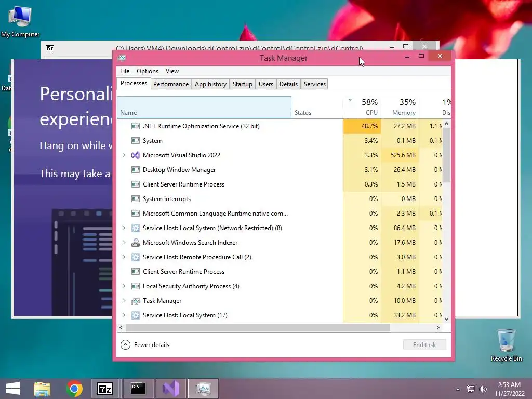Screen dimensions: 532x399
Task: Switch to 7-Zip on the taskbar
Action: 105,389
